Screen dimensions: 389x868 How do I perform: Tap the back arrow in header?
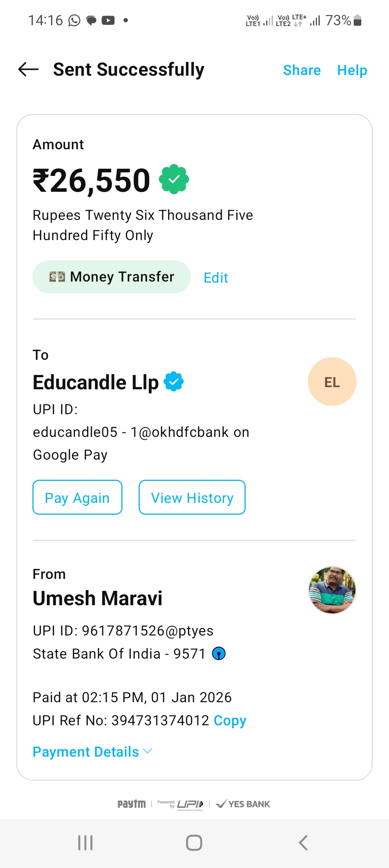[28, 69]
